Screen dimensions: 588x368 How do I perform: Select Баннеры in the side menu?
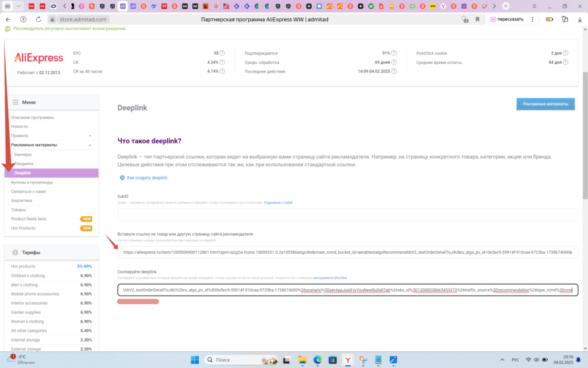23,154
